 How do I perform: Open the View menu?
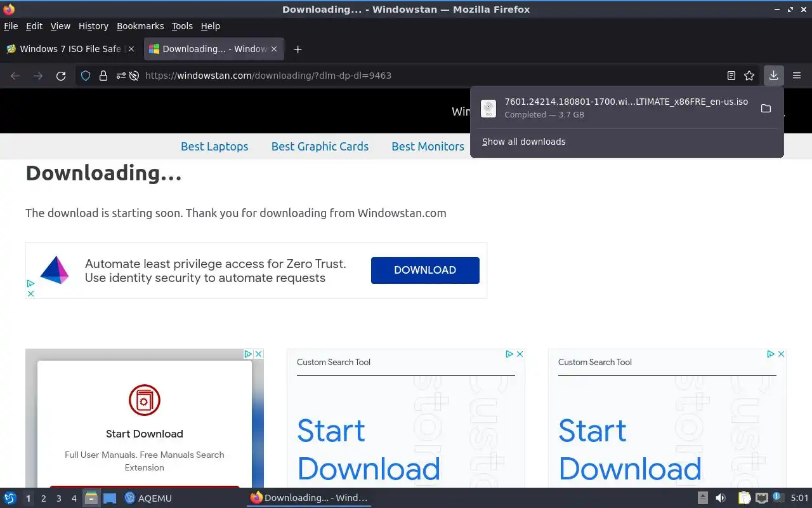click(60, 26)
